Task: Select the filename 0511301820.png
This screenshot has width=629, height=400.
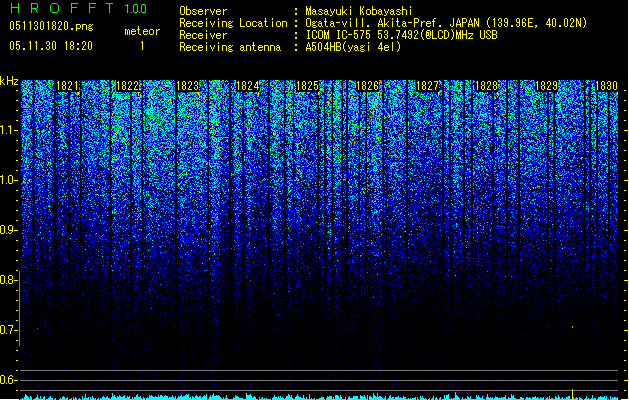Action: point(51,26)
